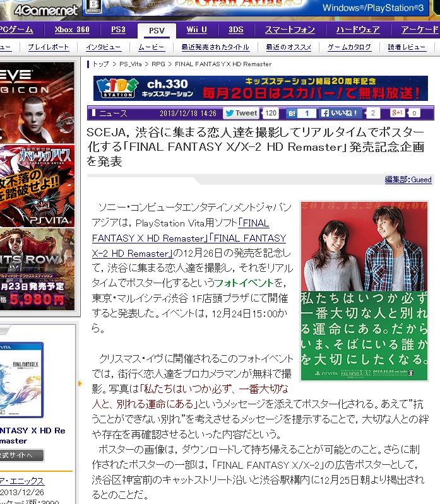The height and width of the screenshot is (504, 440).
Task: Click the 4Gamer.net site logo
Action: coord(45,10)
